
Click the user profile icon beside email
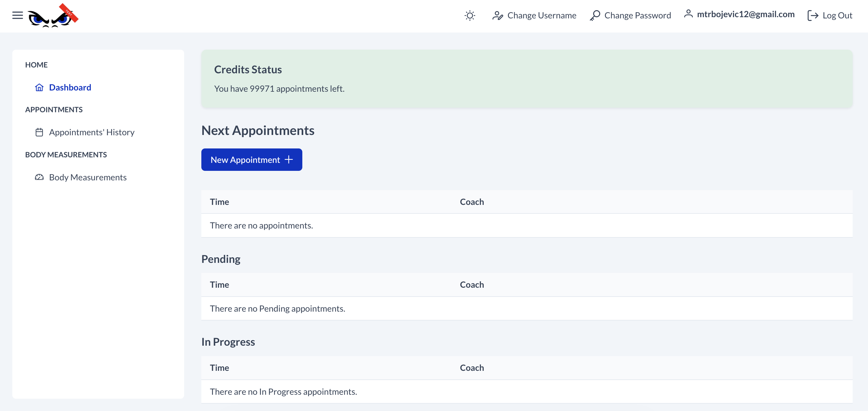click(688, 14)
